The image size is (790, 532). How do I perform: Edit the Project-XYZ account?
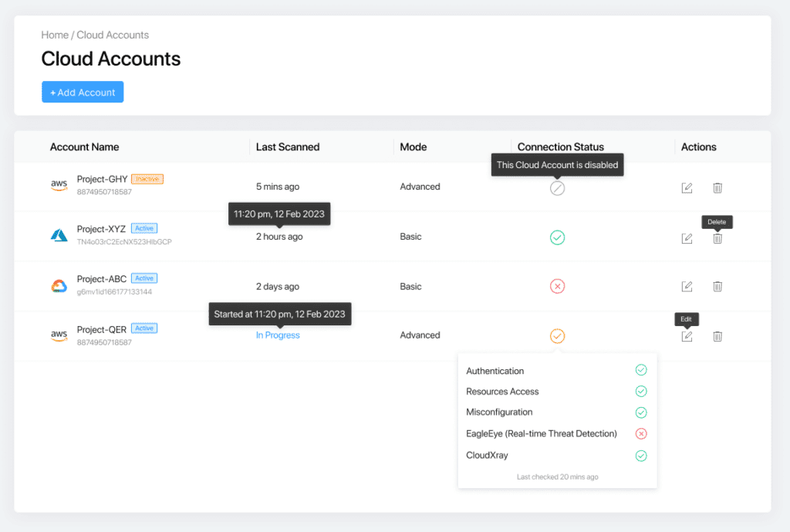(x=687, y=238)
